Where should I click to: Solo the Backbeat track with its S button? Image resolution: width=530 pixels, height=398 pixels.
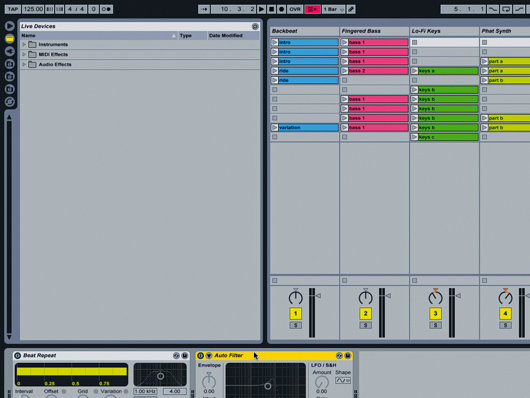tap(295, 325)
